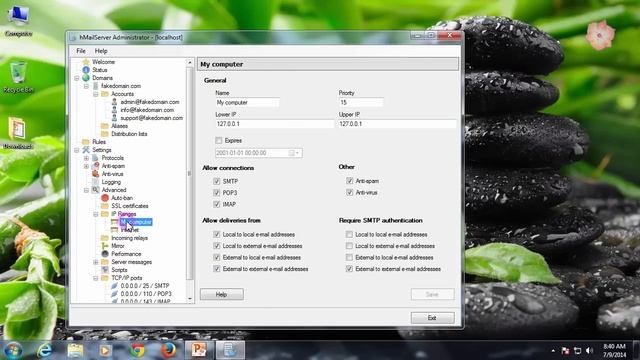Select the Incoming relays tree item
This screenshot has height=360, width=640.
pyautogui.click(x=129, y=238)
